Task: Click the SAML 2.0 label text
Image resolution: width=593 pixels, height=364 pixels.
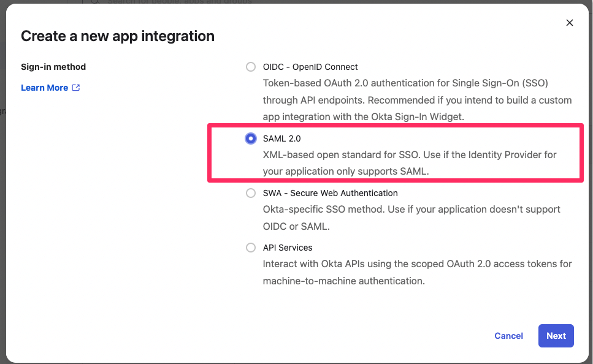Action: (281, 138)
